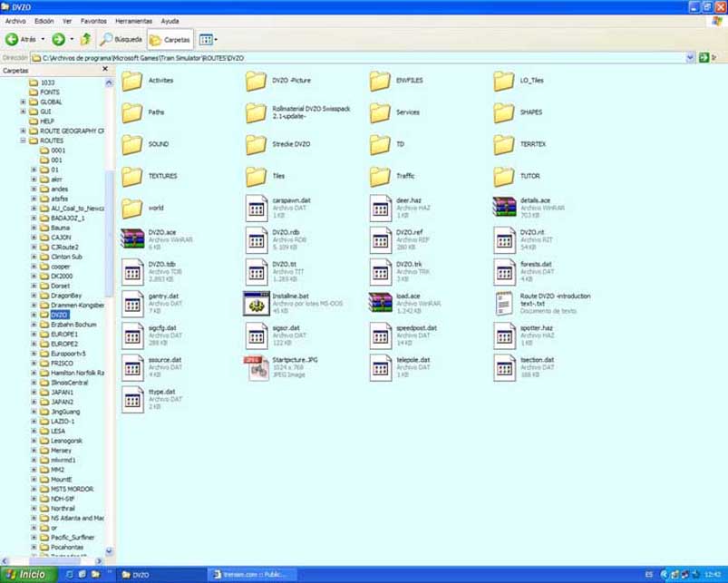Viewport: 728px width, 583px height.
Task: Click the green Forward arrow icon
Action: [x=58, y=39]
